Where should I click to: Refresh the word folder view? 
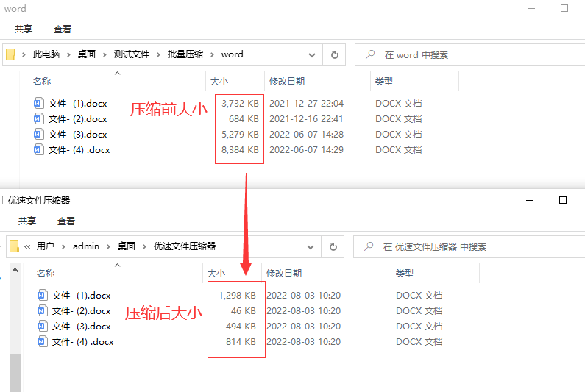tap(335, 55)
